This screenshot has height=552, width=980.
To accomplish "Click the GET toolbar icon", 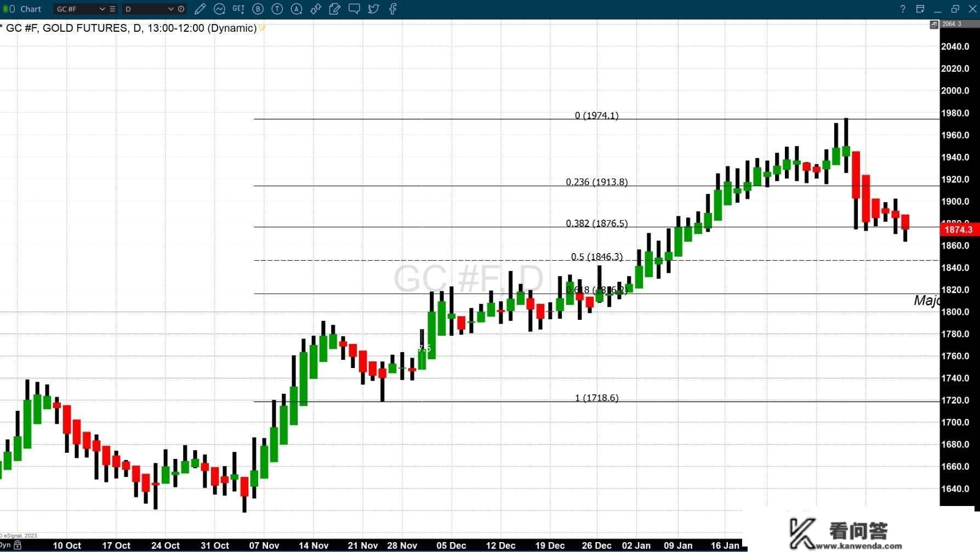I will 238,9.
